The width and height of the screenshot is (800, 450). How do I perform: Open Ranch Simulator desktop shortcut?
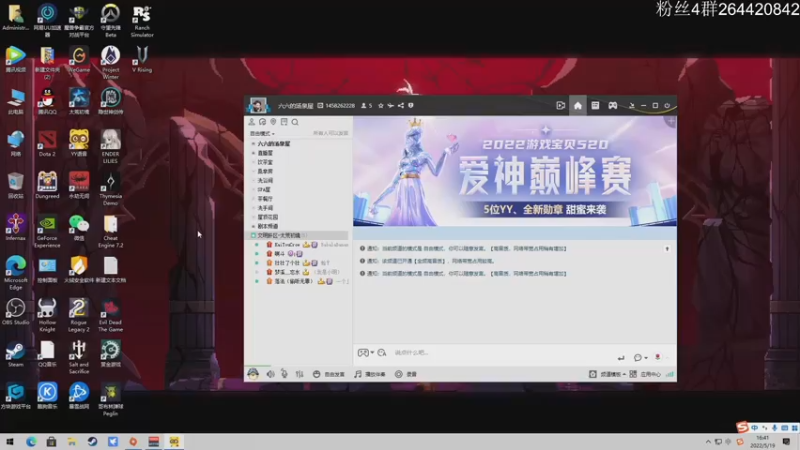click(x=142, y=21)
